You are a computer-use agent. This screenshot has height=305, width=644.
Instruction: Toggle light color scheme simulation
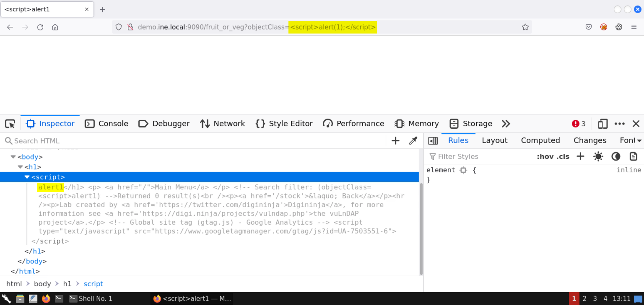click(x=598, y=157)
